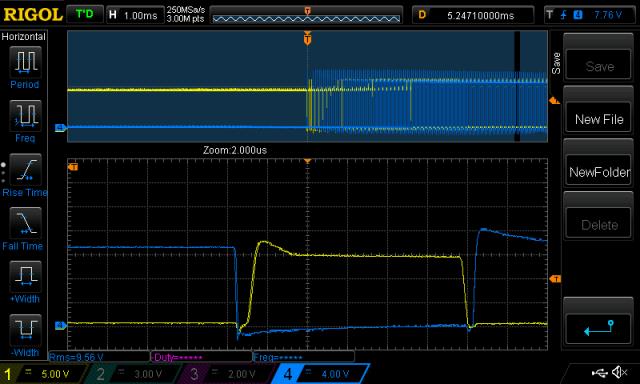The height and width of the screenshot is (384, 640).
Task: Open the trigger level 7.76 V setting
Action: [588, 15]
